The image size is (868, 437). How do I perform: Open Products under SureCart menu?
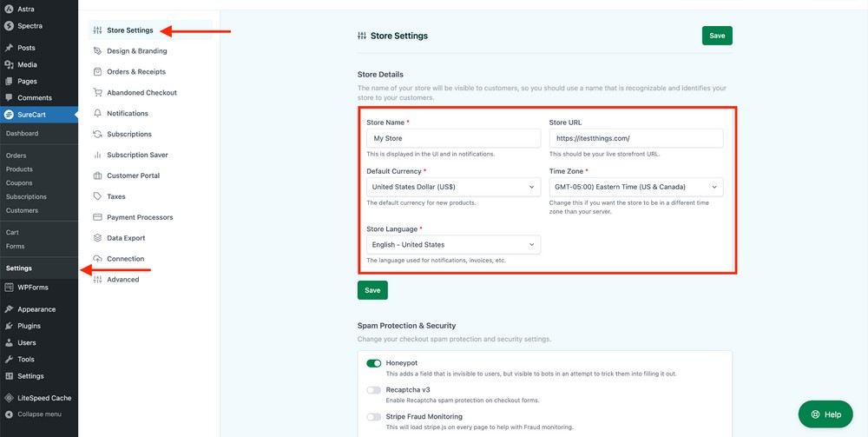(x=19, y=169)
